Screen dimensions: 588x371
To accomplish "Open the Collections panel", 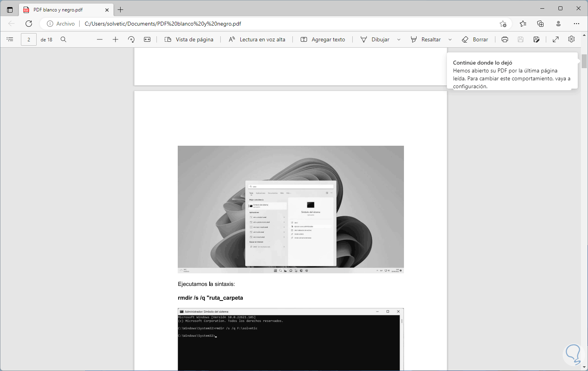I will tap(541, 24).
